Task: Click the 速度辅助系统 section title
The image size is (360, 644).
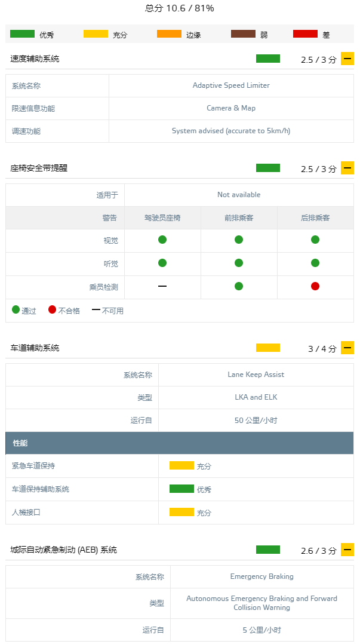Action: tap(35, 59)
